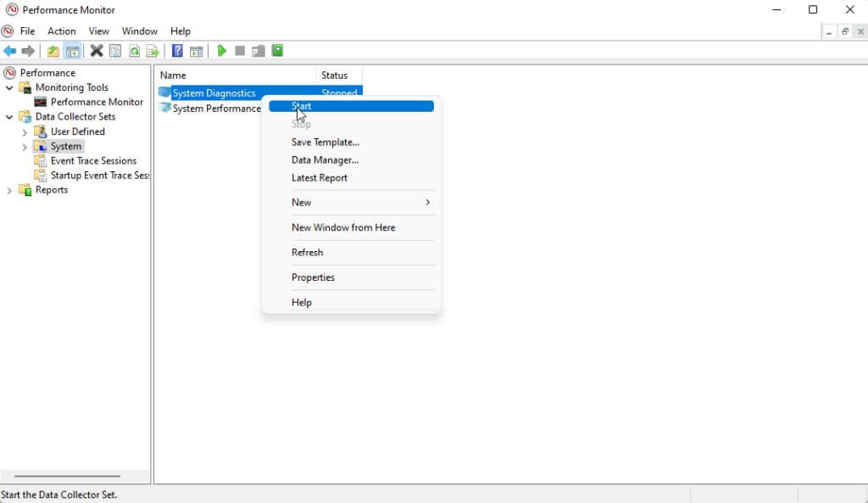Restore the inner MDI child window

[x=845, y=32]
